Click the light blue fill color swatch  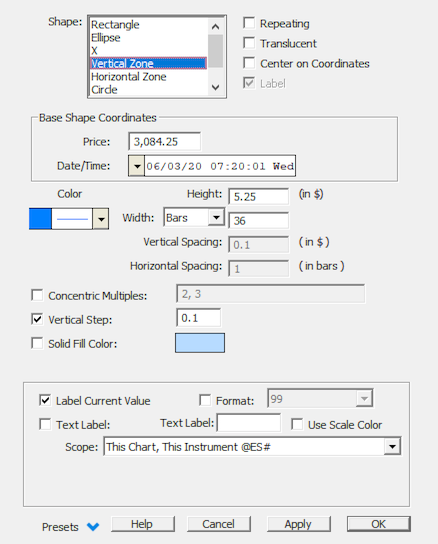(200, 343)
